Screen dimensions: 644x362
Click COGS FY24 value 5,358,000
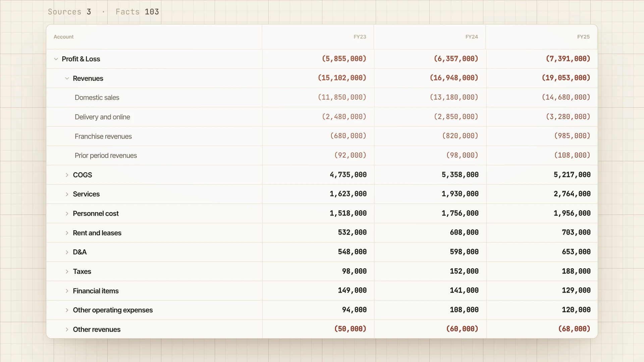pos(460,175)
